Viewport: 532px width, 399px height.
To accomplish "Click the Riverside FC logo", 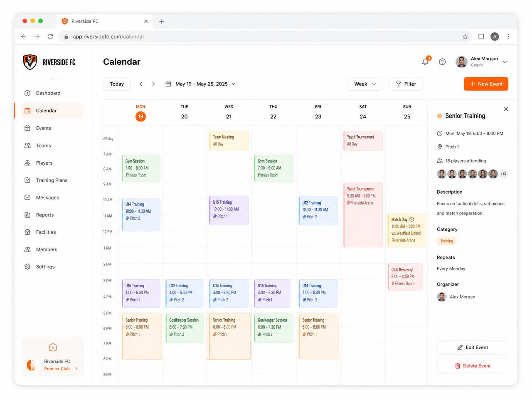I will pyautogui.click(x=49, y=62).
